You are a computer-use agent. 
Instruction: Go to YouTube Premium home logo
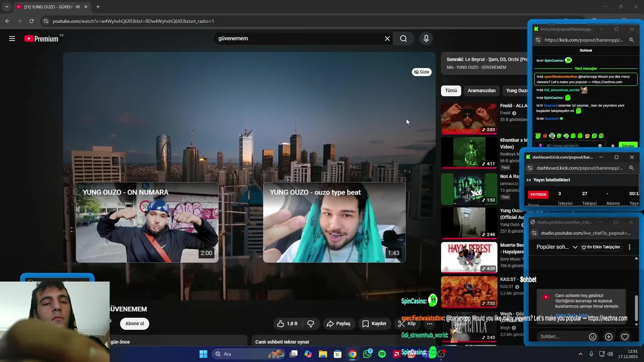(41, 39)
